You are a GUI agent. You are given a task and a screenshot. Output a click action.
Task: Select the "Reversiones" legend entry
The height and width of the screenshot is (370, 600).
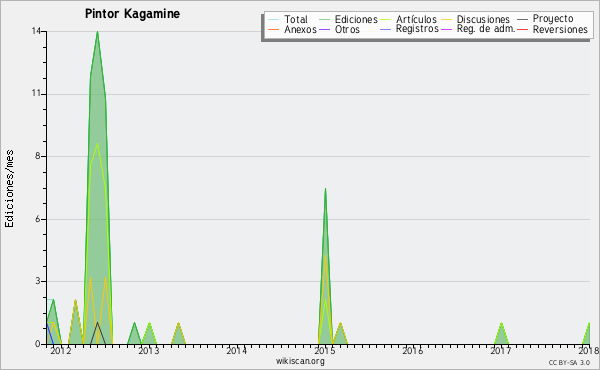(553, 29)
